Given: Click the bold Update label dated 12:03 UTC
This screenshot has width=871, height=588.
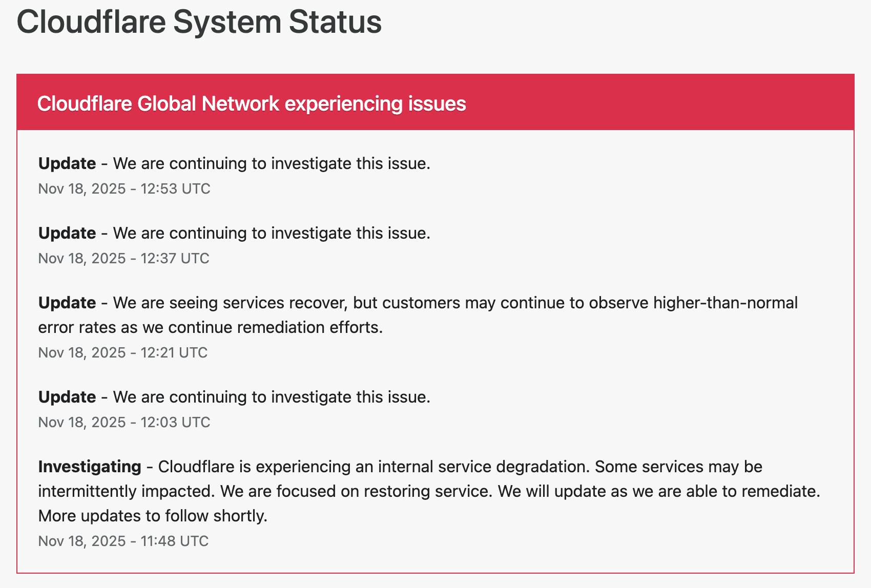Looking at the screenshot, I should (67, 397).
